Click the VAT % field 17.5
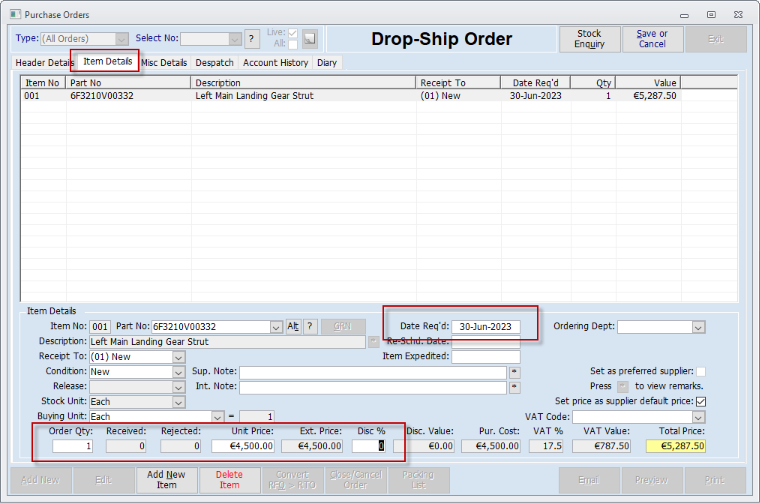The width and height of the screenshot is (760, 503). coord(546,446)
